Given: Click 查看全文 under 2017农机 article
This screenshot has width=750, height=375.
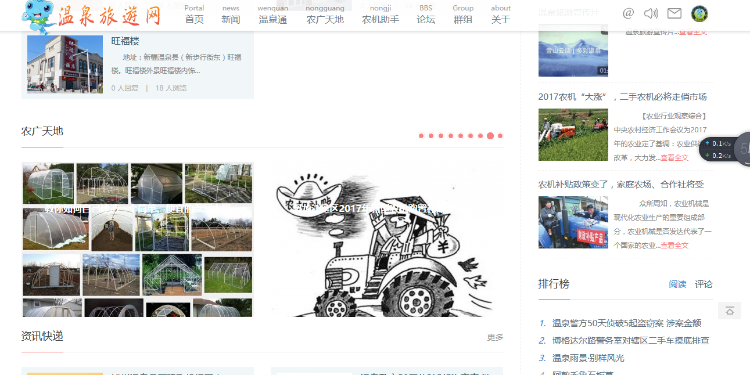Looking at the screenshot, I should 674,157.
